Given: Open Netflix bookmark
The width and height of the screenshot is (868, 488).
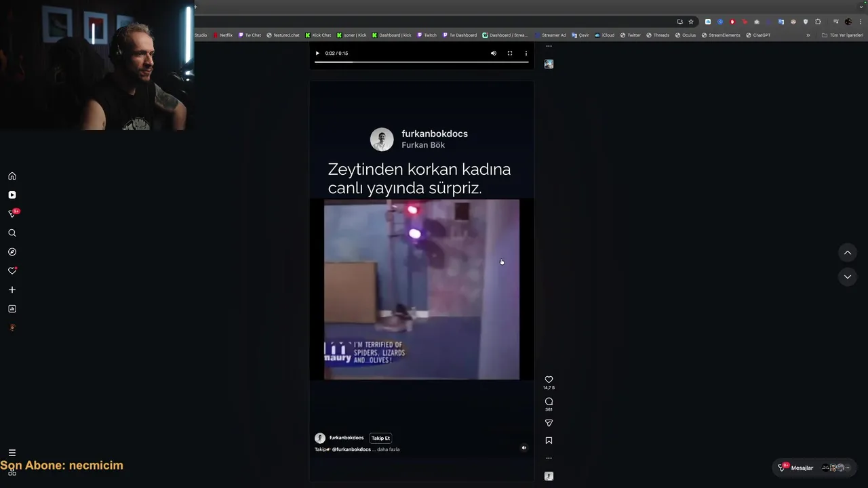Looking at the screenshot, I should point(223,35).
